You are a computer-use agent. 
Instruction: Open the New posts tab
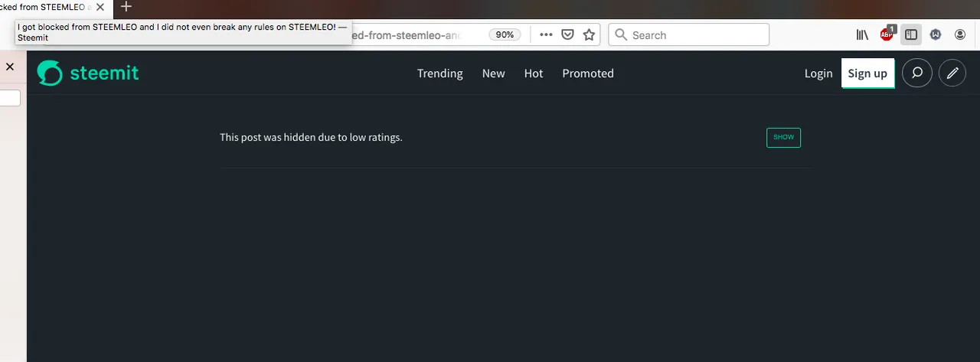tap(493, 73)
